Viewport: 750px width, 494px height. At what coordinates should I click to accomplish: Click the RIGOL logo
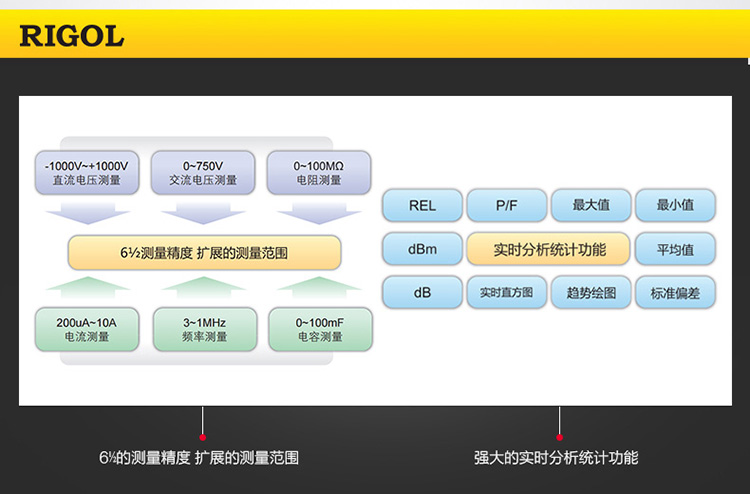click(72, 37)
